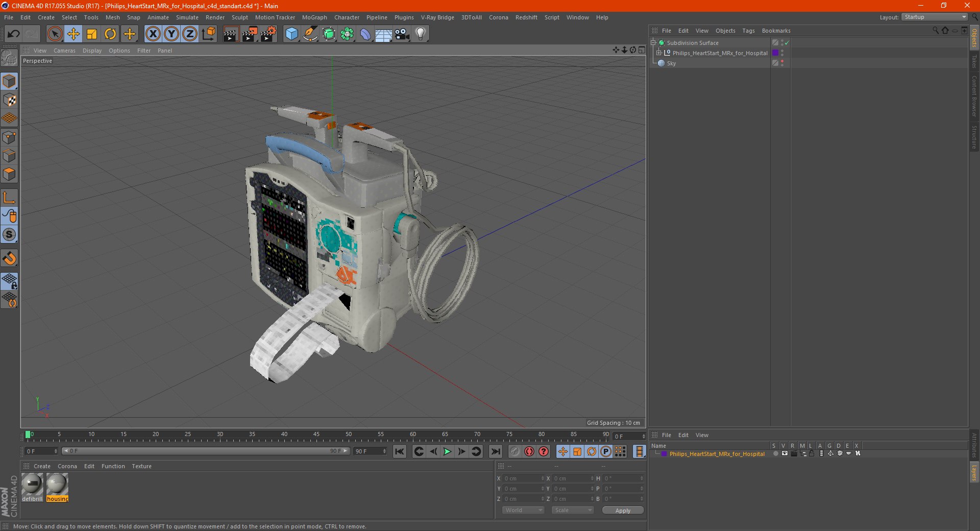Add Light bulb icon

click(x=421, y=34)
